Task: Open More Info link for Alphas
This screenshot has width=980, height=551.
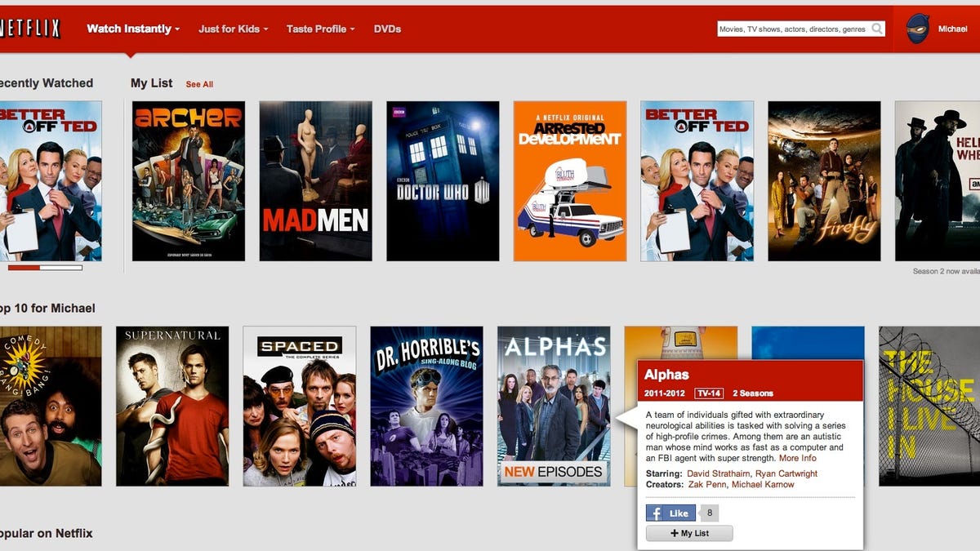Action: click(797, 458)
